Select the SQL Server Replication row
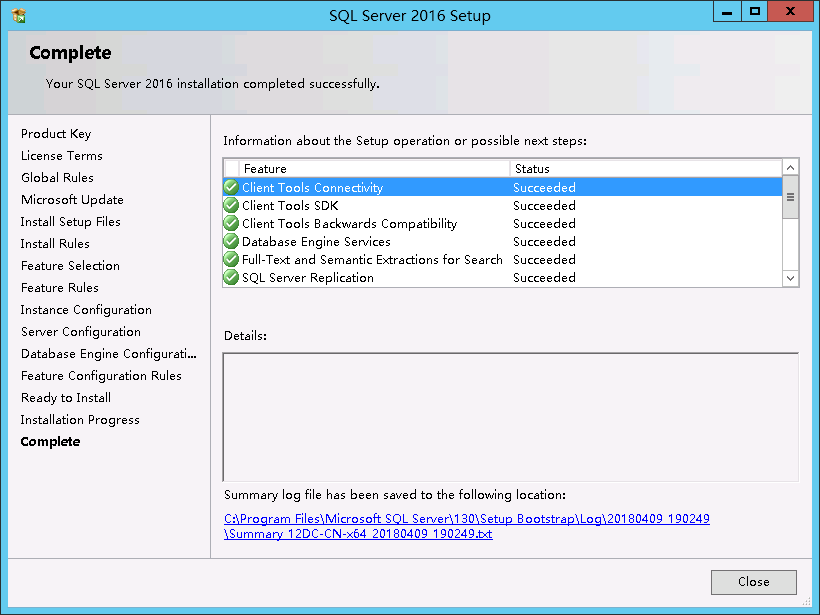This screenshot has width=820, height=615. click(503, 278)
